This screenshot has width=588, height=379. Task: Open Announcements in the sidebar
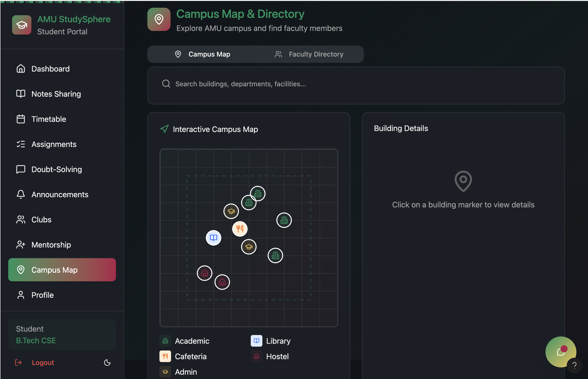(x=60, y=194)
